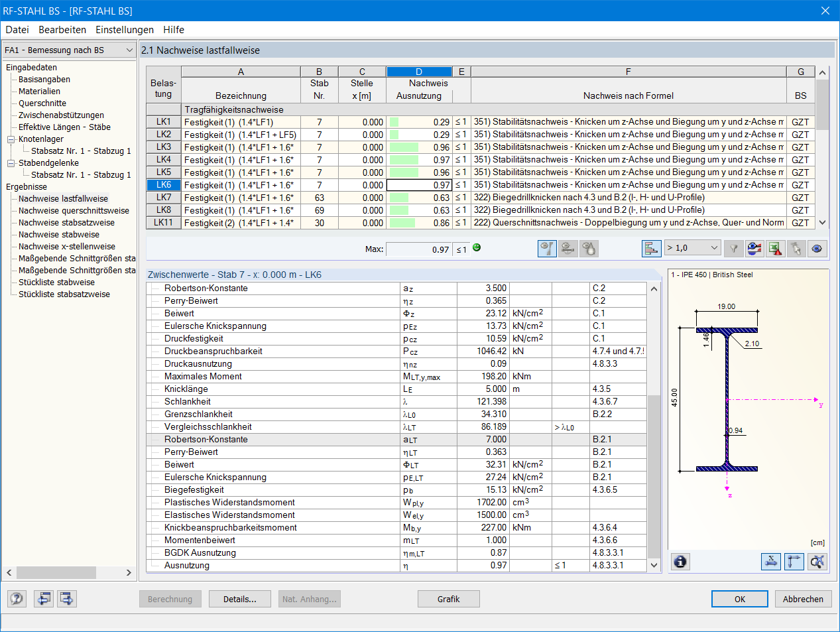Open design case FA1 dropdown

coord(69,50)
